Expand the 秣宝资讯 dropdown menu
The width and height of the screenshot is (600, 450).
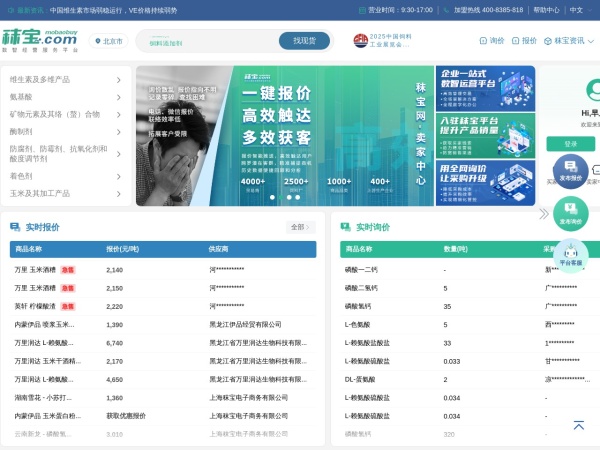[x=569, y=41]
